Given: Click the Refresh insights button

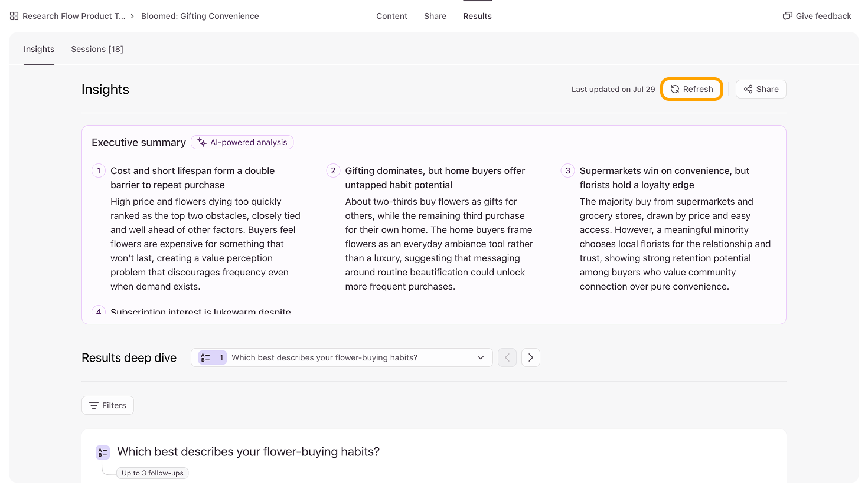Looking at the screenshot, I should pos(691,89).
